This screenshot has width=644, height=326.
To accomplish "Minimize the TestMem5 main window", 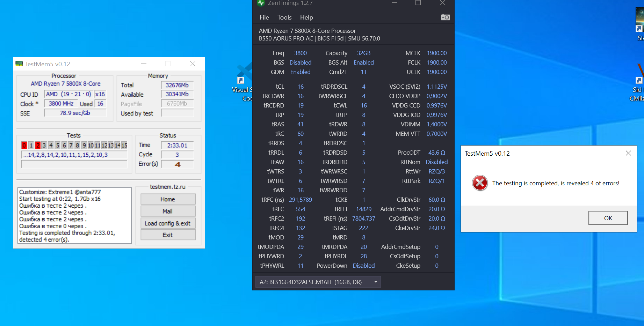I will pyautogui.click(x=144, y=64).
